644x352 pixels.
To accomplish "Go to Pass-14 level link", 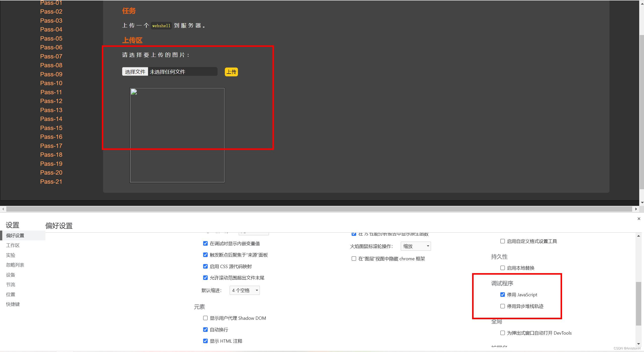I will pyautogui.click(x=51, y=119).
